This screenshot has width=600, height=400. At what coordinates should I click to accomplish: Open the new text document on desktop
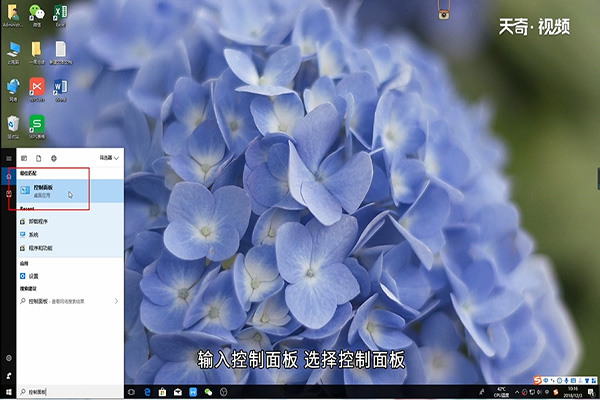(x=60, y=53)
